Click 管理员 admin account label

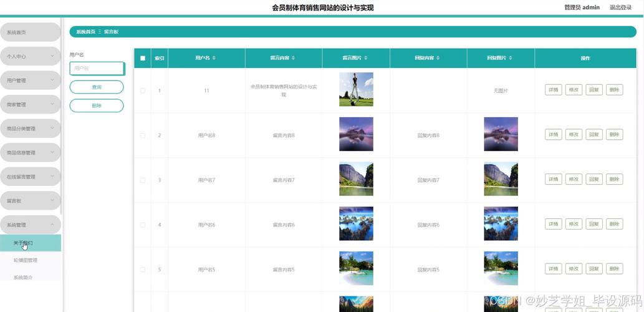(582, 7)
